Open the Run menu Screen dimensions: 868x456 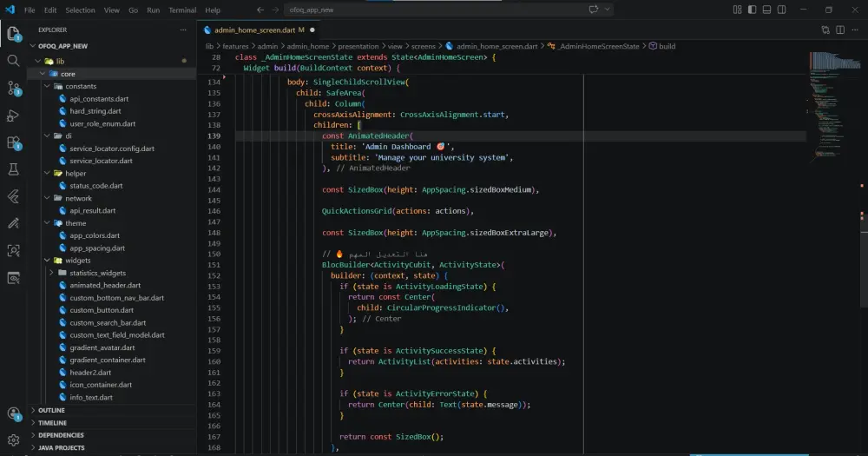154,10
